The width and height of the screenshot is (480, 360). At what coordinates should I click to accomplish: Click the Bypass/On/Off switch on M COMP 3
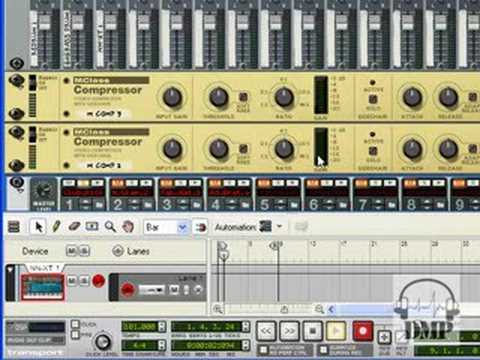(33, 83)
